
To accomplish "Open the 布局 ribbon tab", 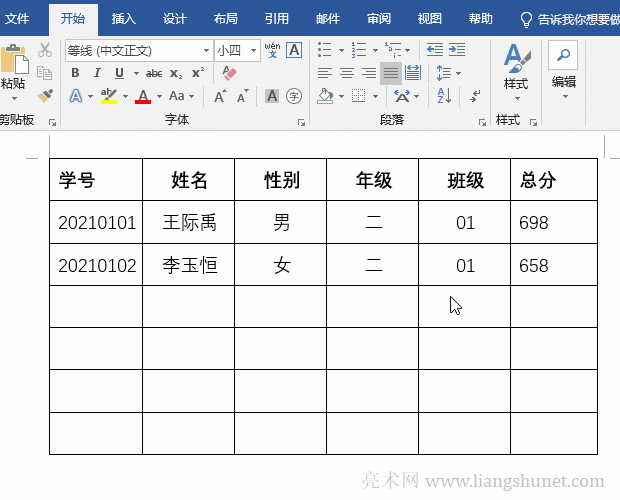I will click(x=226, y=18).
